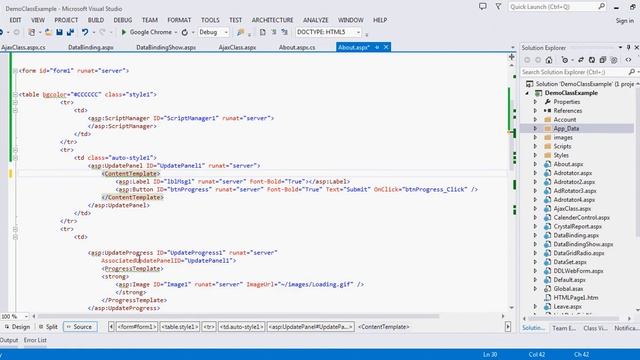
Task: Click the Open File folder icon
Action: coord(48,32)
